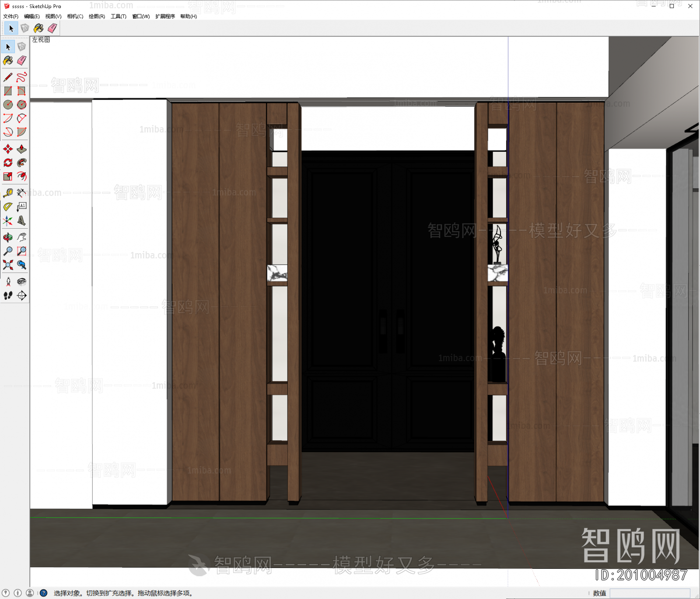700x599 pixels.
Task: Select the Paint Bucket in left toolbar
Action: pyautogui.click(x=8, y=60)
